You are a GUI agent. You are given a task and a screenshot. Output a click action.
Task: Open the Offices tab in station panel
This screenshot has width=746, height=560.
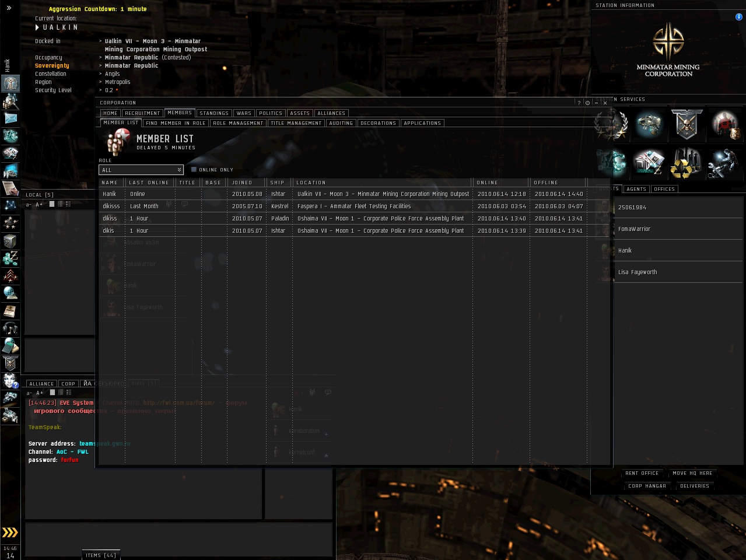664,189
